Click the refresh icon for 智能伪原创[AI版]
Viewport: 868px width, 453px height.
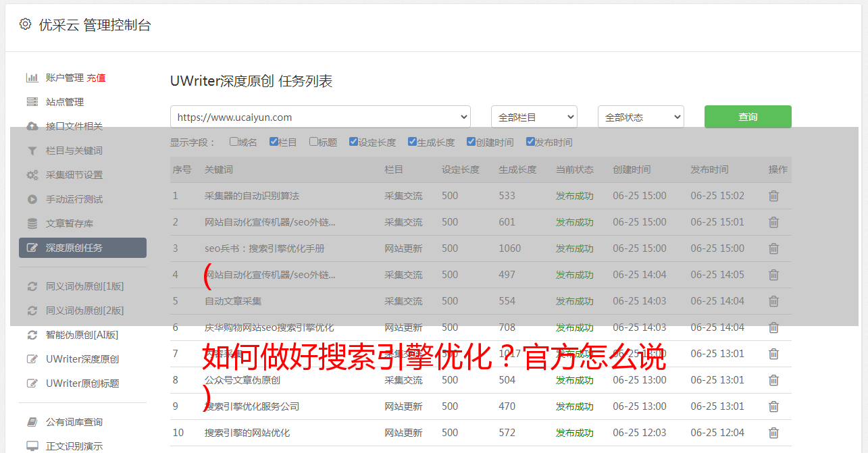32,335
